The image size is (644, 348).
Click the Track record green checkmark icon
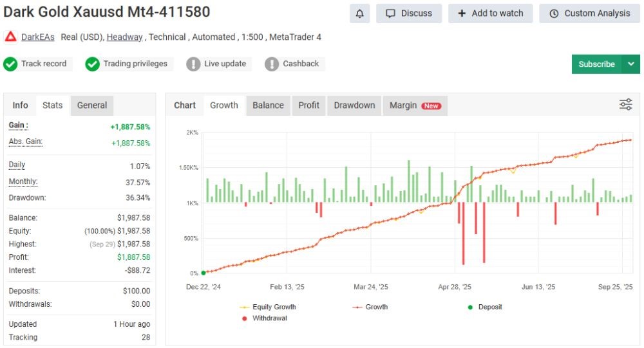pos(10,64)
